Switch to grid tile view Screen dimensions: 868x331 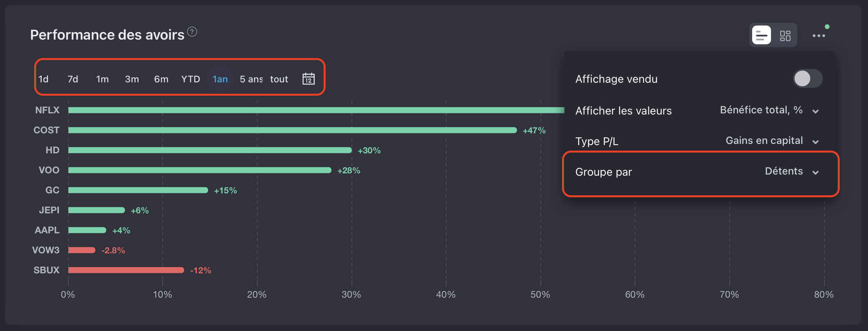click(x=785, y=35)
